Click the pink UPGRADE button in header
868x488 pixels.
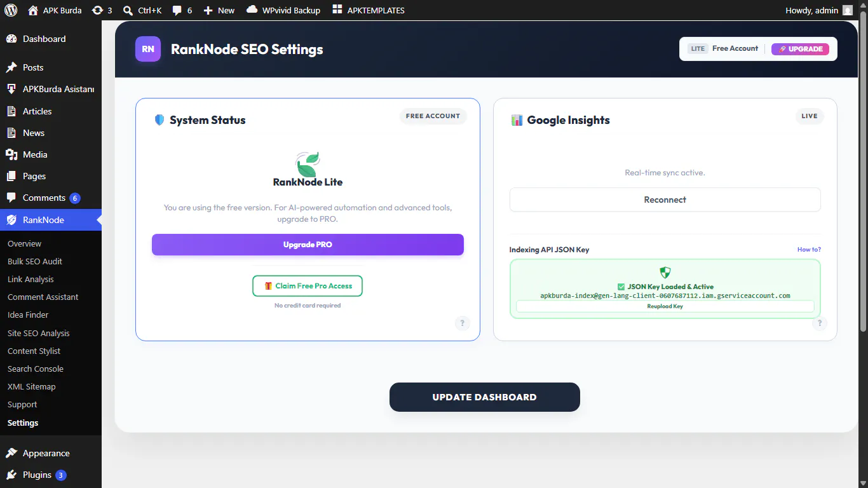point(800,49)
